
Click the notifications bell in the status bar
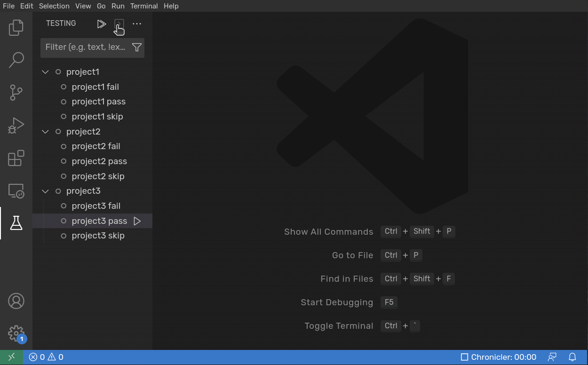(x=572, y=357)
